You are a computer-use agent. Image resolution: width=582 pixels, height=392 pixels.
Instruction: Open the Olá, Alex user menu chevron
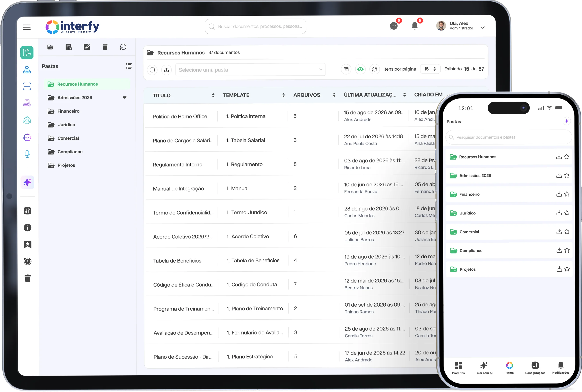click(483, 27)
